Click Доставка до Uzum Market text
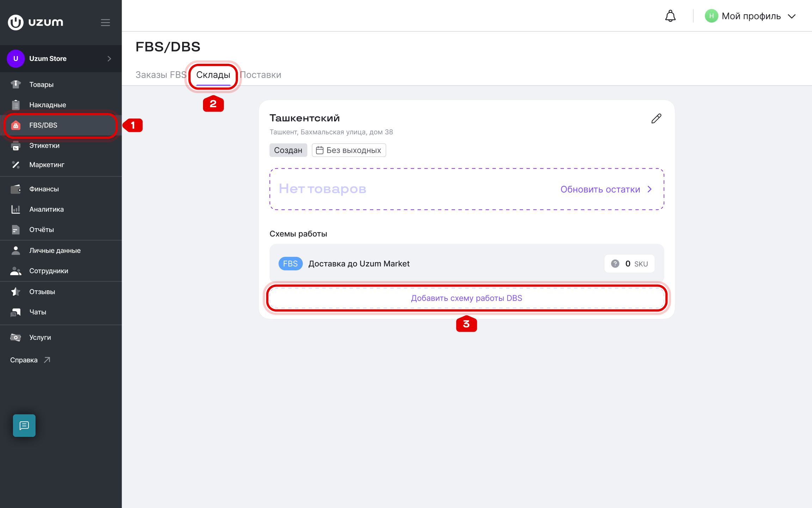The width and height of the screenshot is (812, 508). coord(359,264)
